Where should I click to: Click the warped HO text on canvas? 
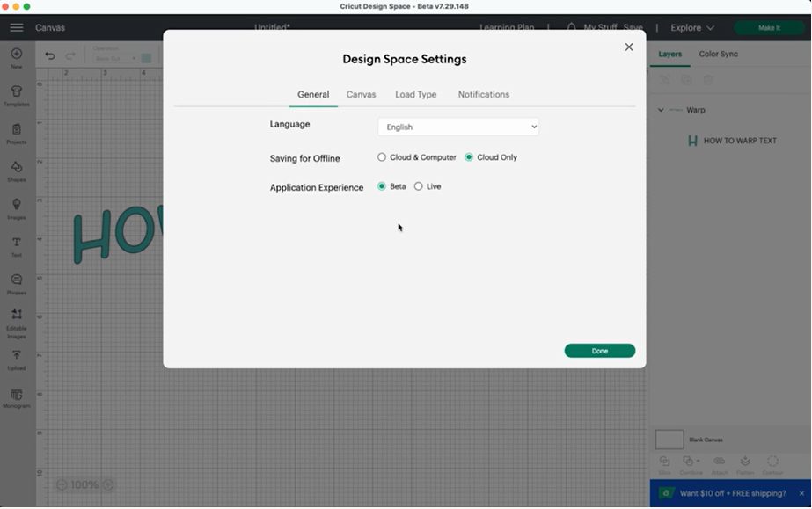pyautogui.click(x=117, y=234)
